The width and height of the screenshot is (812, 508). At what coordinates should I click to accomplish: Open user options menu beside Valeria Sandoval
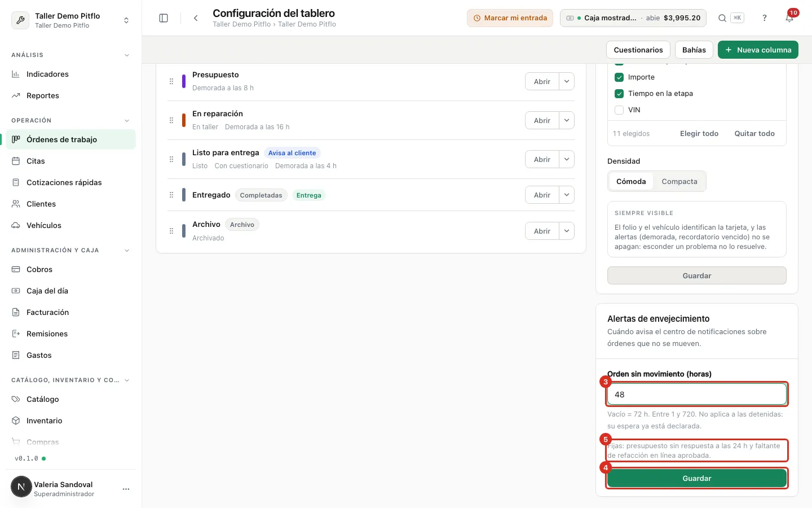pos(126,489)
